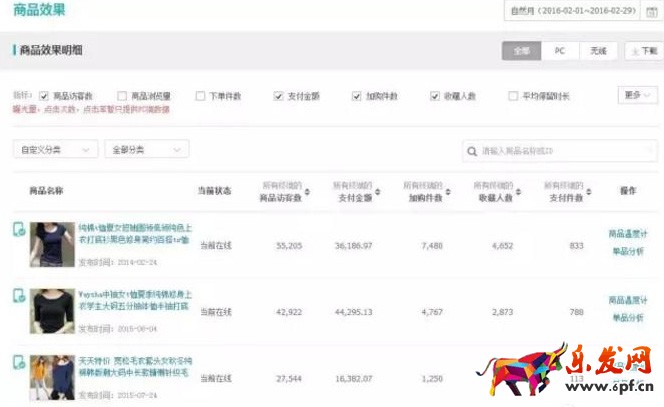Click mobile icon beside first product
This screenshot has width=664, height=407.
(x=18, y=230)
